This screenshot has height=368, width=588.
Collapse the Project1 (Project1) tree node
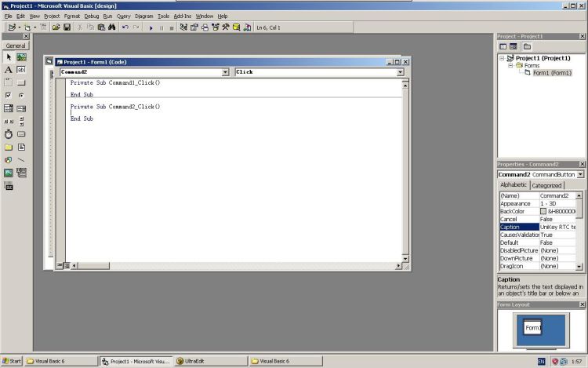502,58
